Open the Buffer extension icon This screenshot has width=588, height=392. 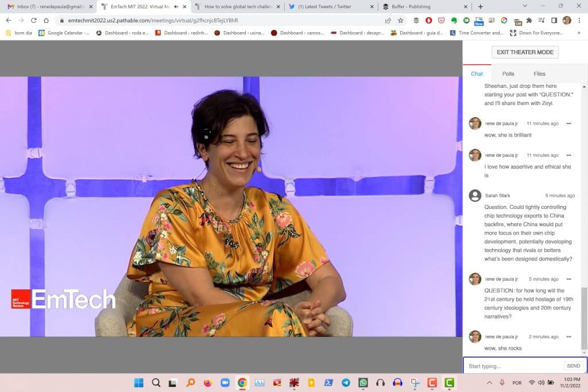pyautogui.click(x=415, y=20)
